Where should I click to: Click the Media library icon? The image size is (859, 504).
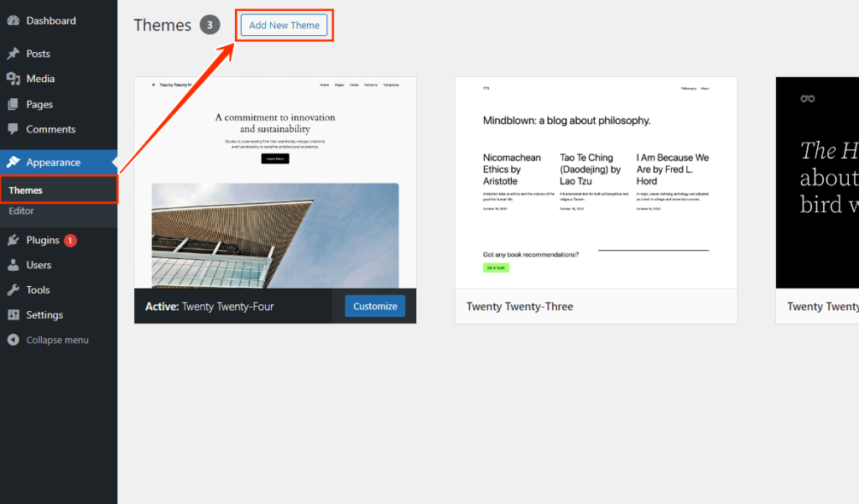click(13, 79)
